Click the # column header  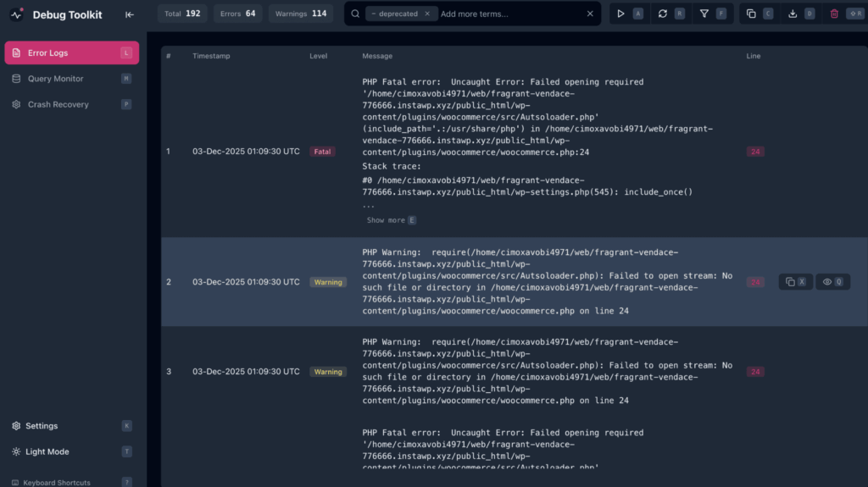[169, 56]
